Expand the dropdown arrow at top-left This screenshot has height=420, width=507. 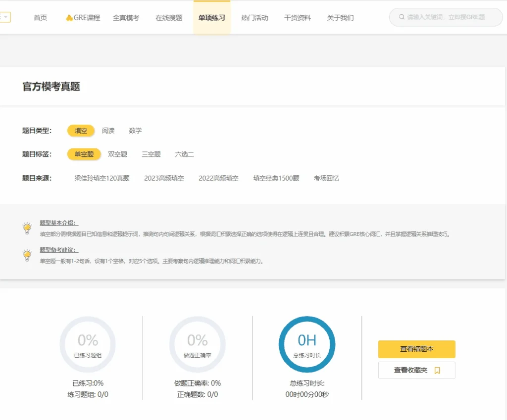click(6, 17)
